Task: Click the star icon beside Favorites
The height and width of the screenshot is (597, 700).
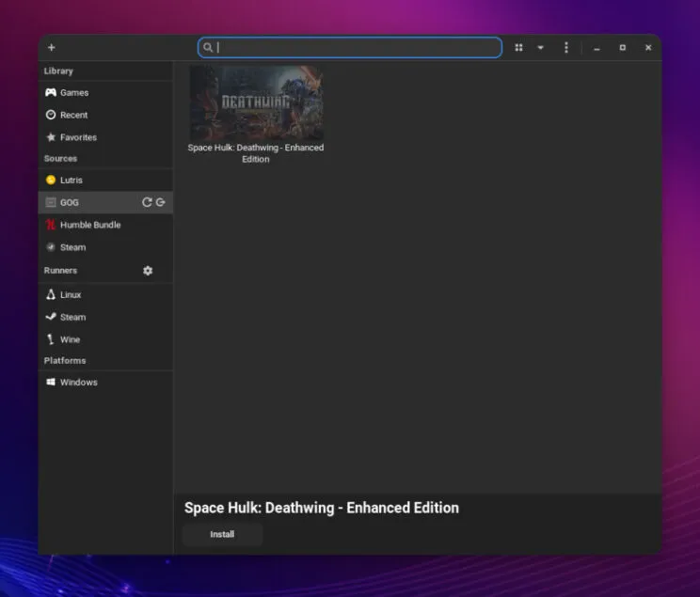Action: (51, 137)
